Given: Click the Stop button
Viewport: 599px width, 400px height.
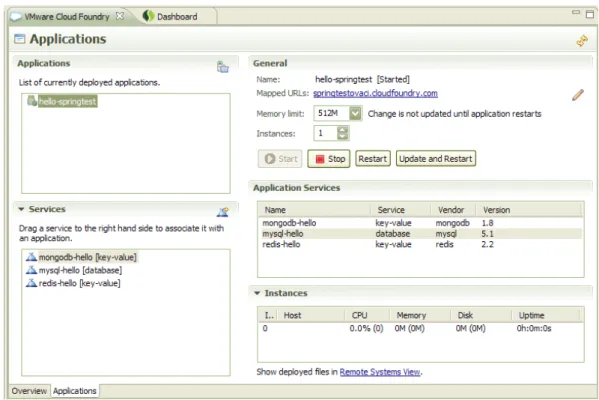Looking at the screenshot, I should click(x=329, y=159).
